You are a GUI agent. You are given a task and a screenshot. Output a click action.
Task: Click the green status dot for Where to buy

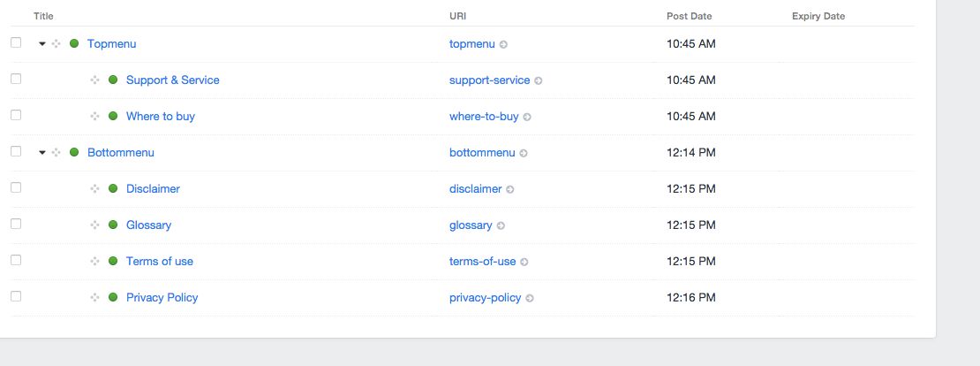tap(113, 116)
